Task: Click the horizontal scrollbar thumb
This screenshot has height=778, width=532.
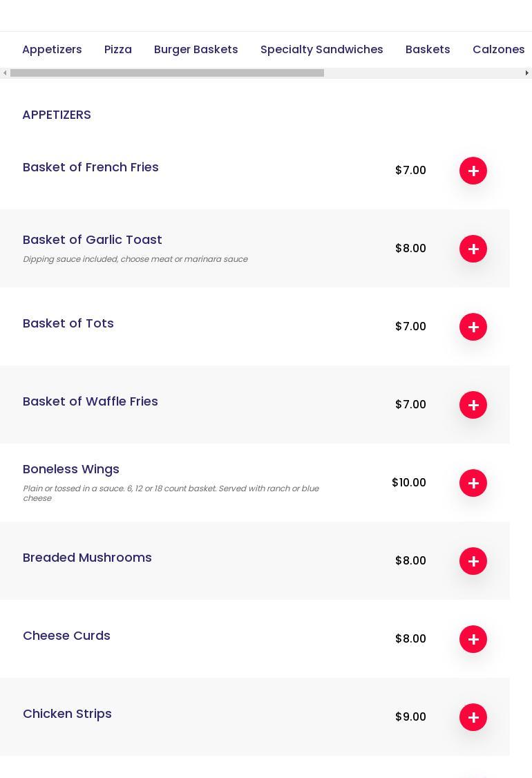Action: (x=167, y=73)
